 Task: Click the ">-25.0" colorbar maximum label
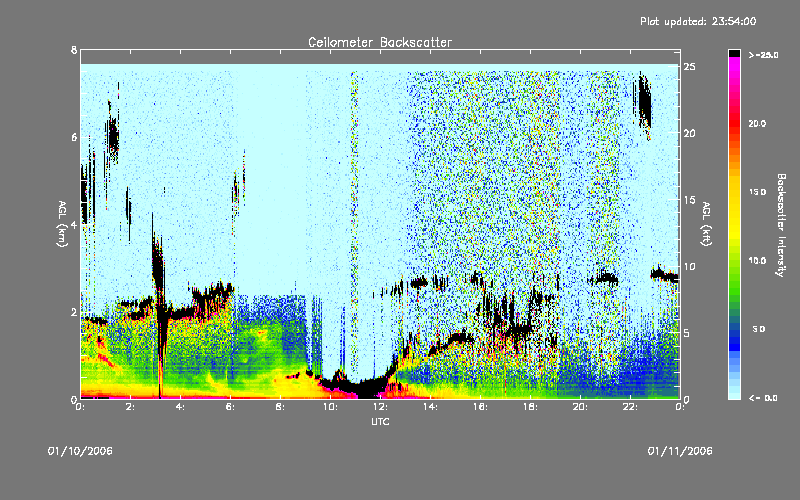[763, 55]
